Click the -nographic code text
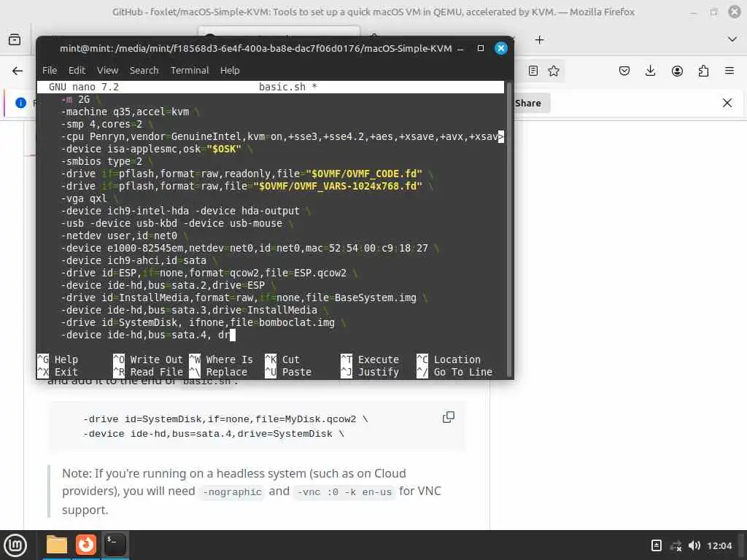Viewport: 747px width, 560px height. [x=233, y=492]
